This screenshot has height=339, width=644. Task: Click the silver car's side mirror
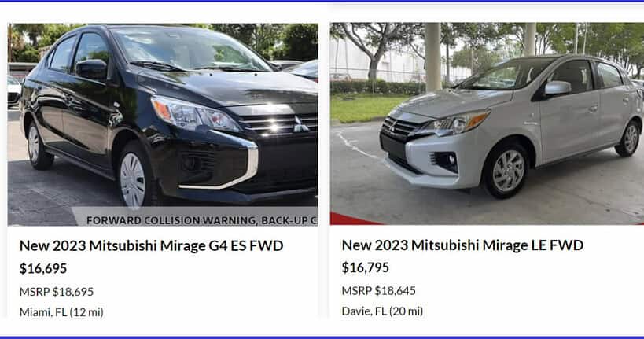tap(558, 88)
